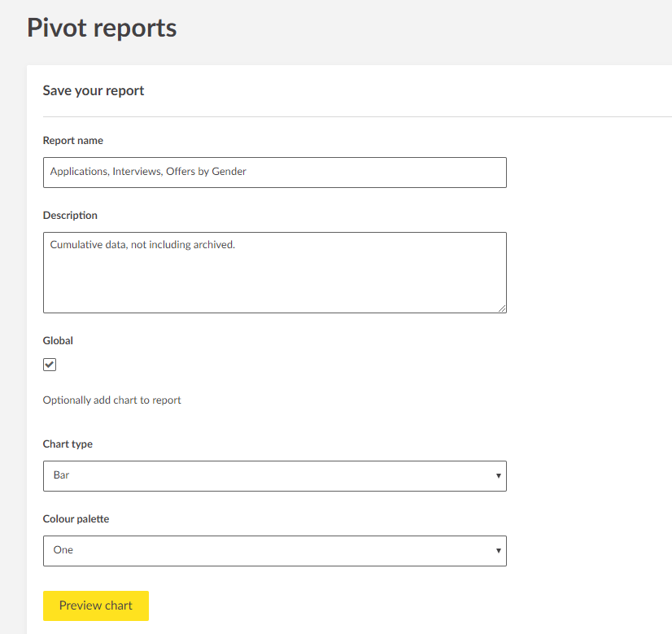Click the 'Report name' label
The width and height of the screenshot is (672, 634).
tap(73, 141)
